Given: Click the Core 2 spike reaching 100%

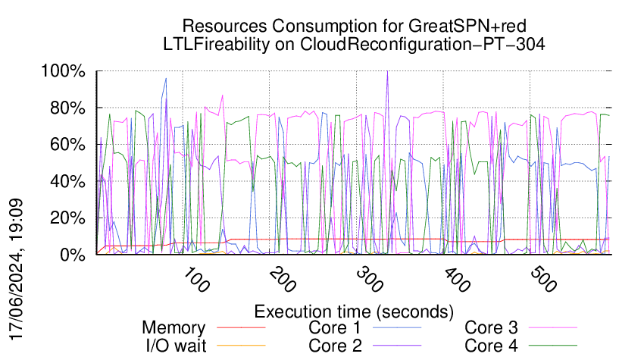Looking at the screenshot, I should point(387,72).
